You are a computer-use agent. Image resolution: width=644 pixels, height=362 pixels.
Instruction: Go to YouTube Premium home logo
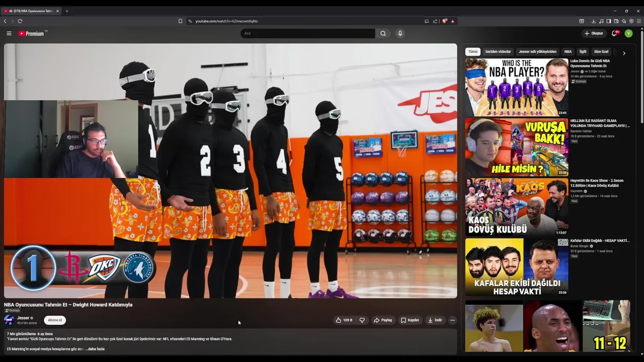click(x=33, y=33)
